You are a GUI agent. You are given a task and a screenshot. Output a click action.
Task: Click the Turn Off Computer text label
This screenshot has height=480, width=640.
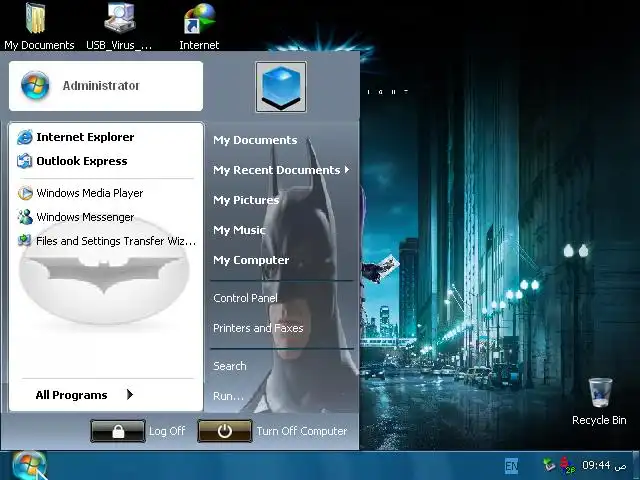302,431
